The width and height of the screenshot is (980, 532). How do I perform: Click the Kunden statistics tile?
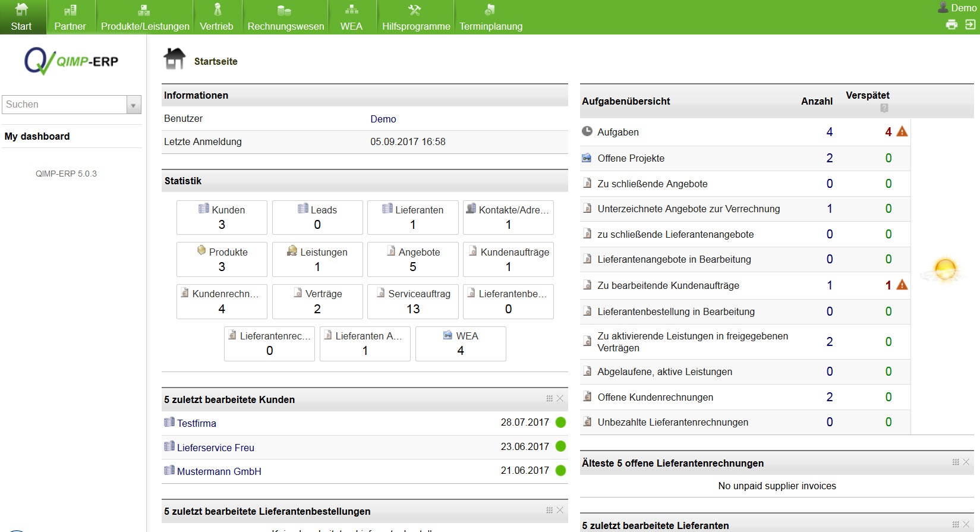pyautogui.click(x=222, y=218)
